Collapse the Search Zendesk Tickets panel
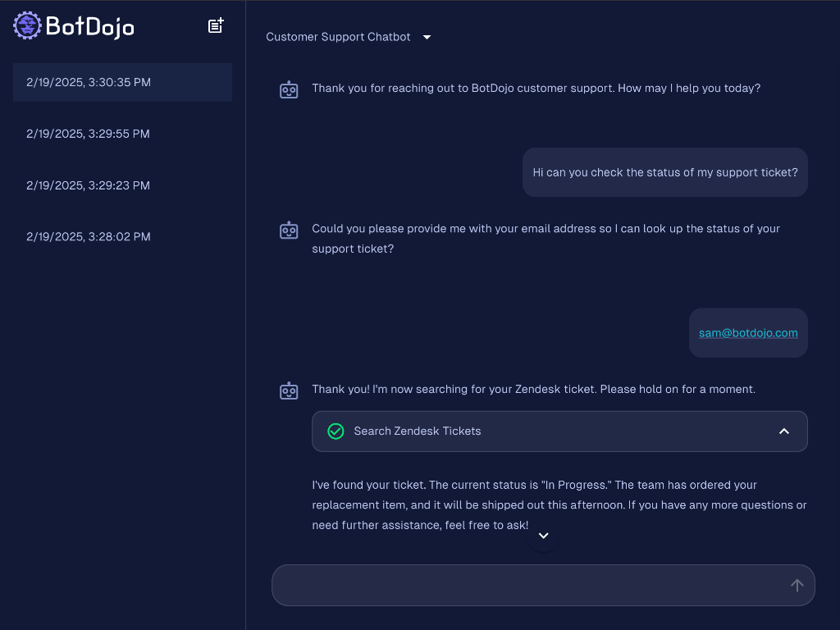The width and height of the screenshot is (840, 630). pyautogui.click(x=783, y=431)
